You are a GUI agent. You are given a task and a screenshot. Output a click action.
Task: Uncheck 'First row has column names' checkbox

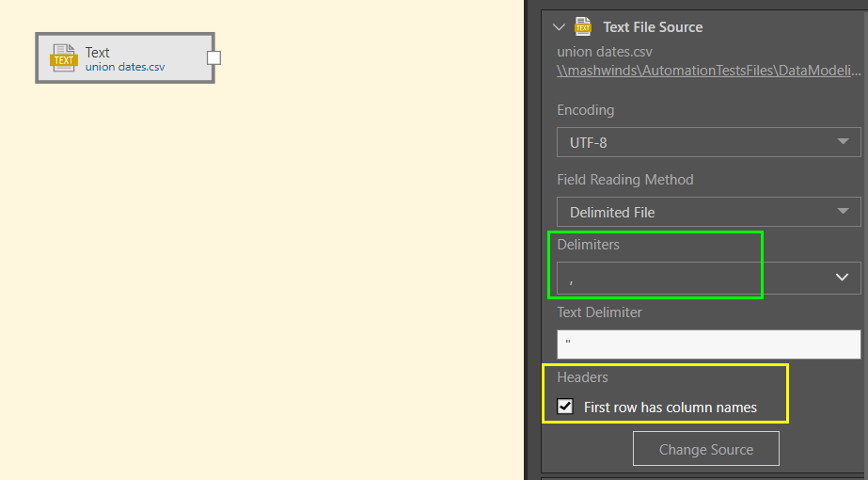564,407
